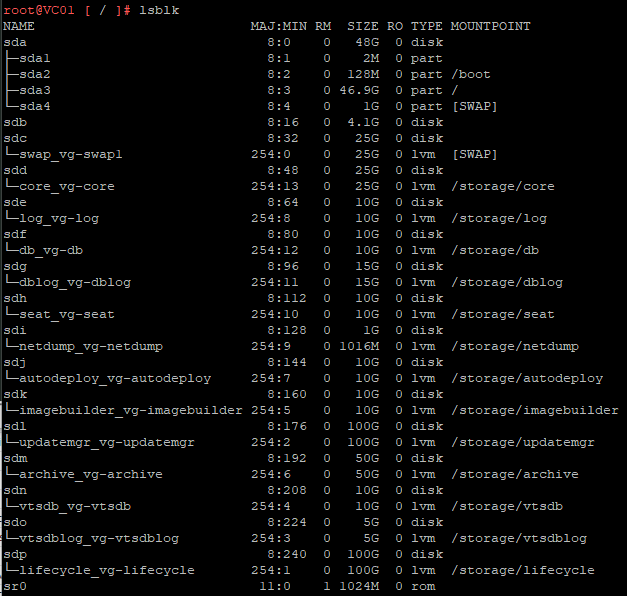Click the sda disk name
Viewport: 627px width, 596px height.
tap(15, 42)
